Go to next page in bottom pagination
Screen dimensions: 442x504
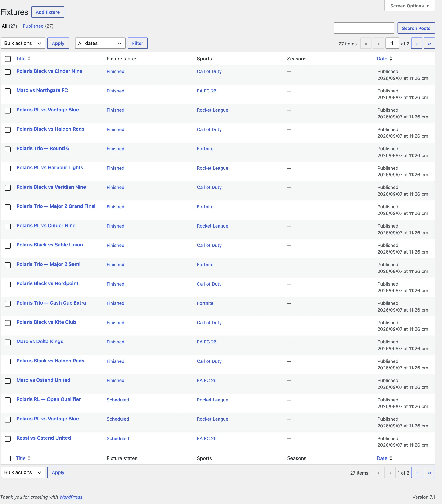click(x=417, y=472)
